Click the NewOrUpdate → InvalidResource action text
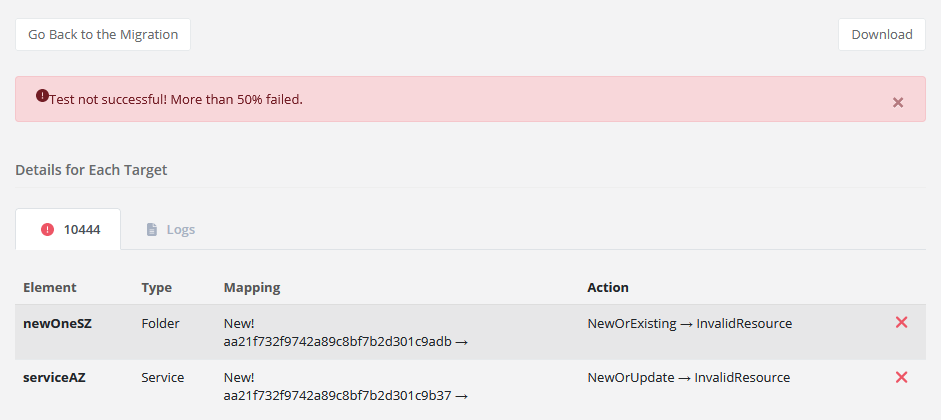The image size is (941, 420). point(688,377)
